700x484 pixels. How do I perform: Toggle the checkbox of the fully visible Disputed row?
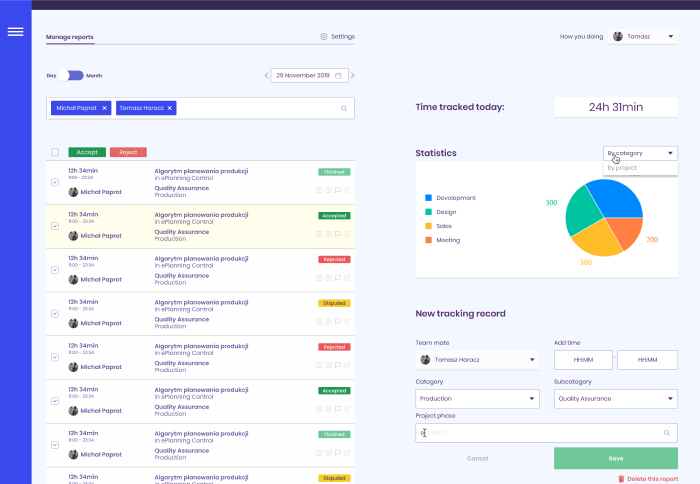[55, 313]
